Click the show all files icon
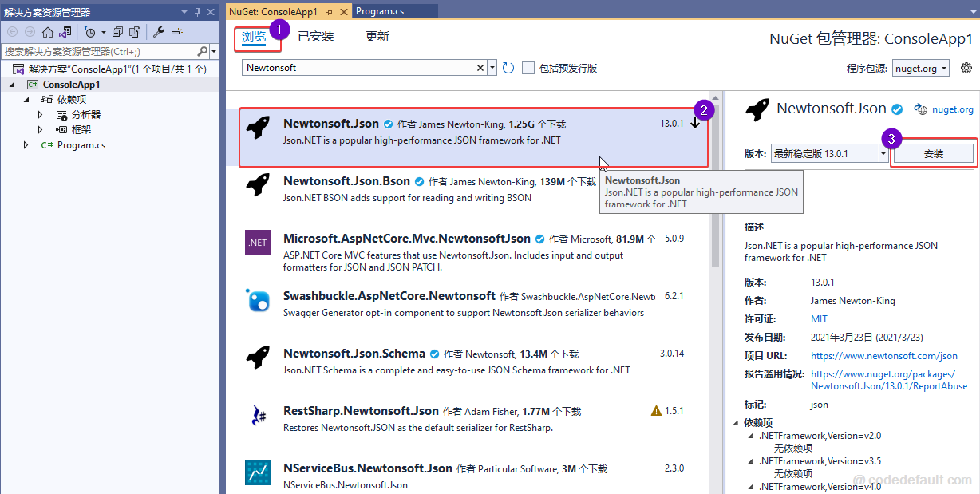 [135, 32]
